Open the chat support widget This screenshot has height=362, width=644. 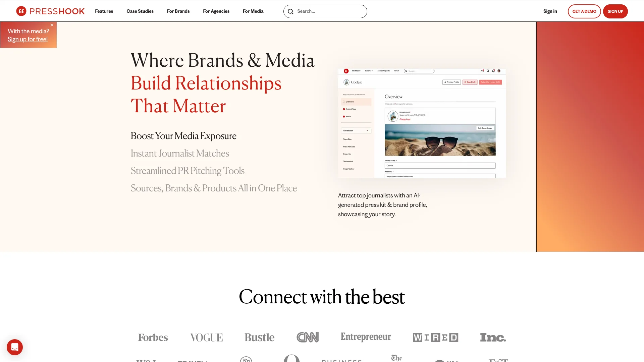coord(15,347)
